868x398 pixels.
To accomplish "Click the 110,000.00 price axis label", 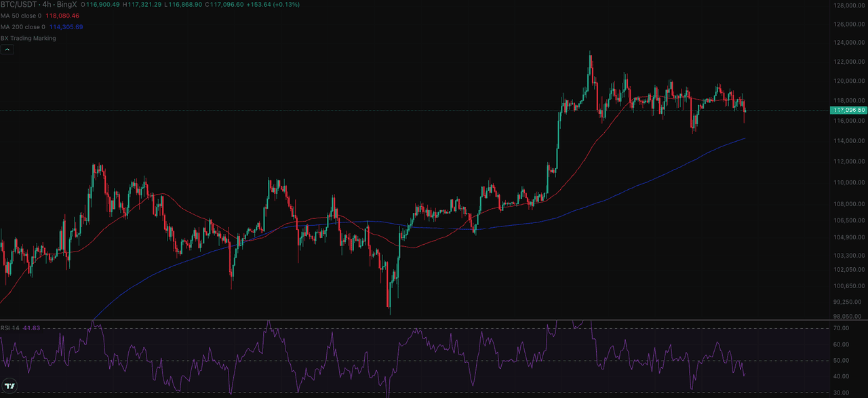I will click(x=849, y=182).
